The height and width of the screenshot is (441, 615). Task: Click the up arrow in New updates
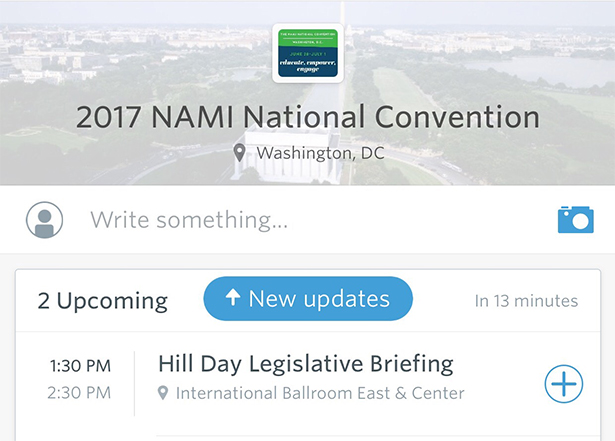pos(233,298)
